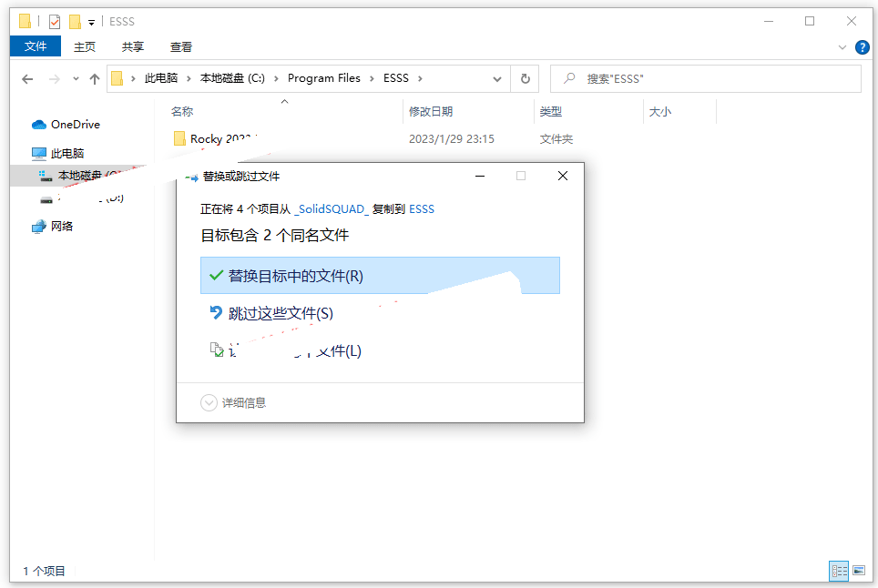This screenshot has height=588, width=878.
Task: Open the _SolidSQUAD_ source link
Action: [332, 208]
